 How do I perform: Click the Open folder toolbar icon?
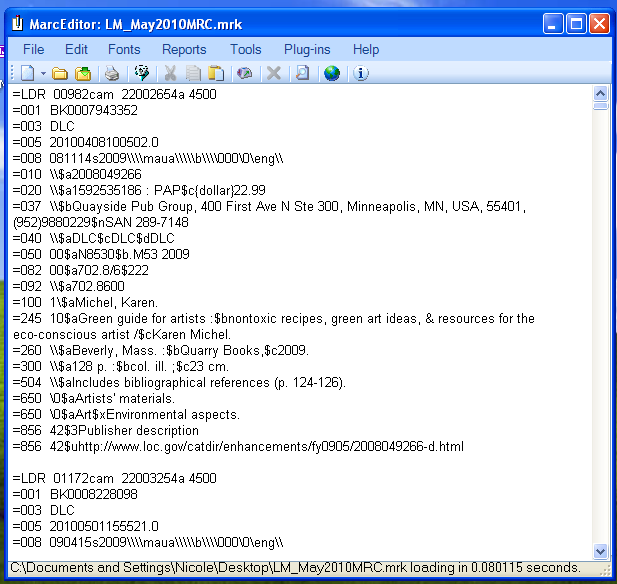[x=60, y=73]
